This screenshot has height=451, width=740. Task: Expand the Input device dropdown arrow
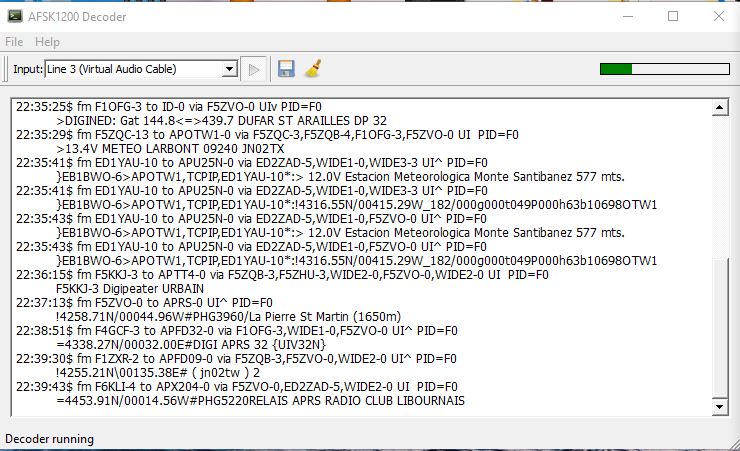(x=229, y=69)
